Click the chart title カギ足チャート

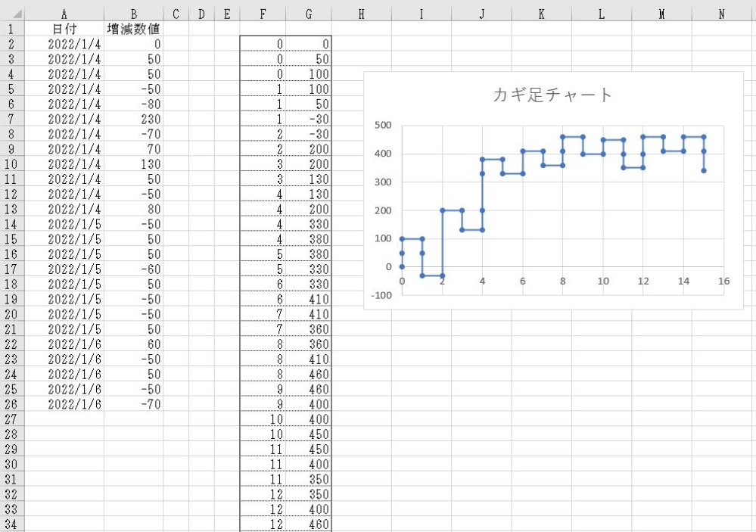point(552,95)
